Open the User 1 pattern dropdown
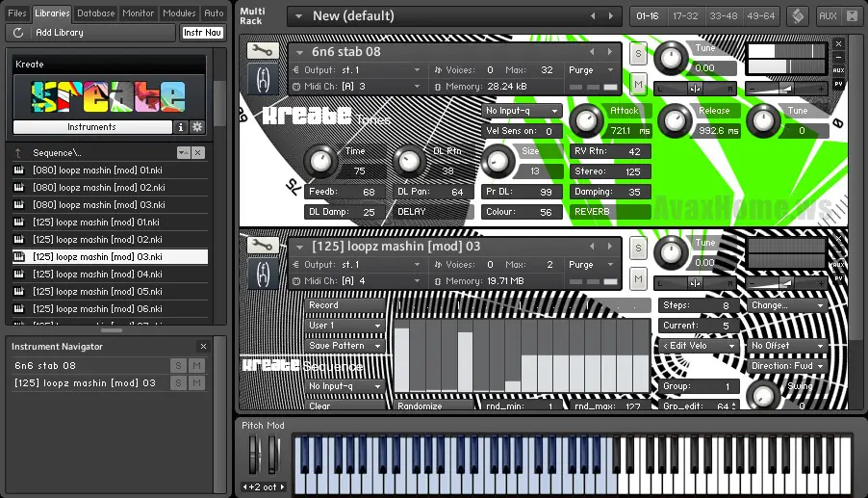Screen dimensions: 868x498 (345, 326)
